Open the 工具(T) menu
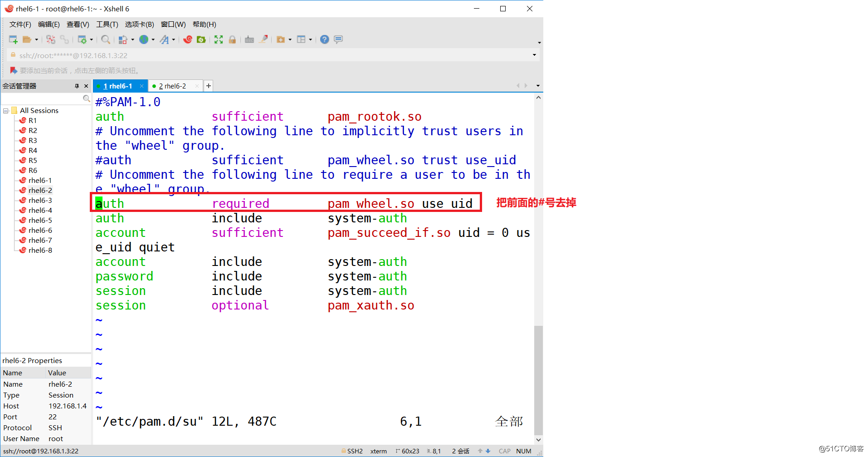The width and height of the screenshot is (868, 457). click(107, 25)
